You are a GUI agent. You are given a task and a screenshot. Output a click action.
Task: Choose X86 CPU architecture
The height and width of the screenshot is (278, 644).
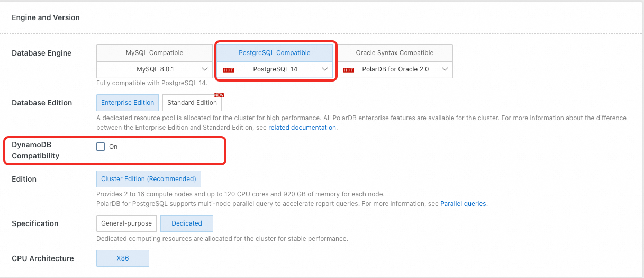(123, 258)
